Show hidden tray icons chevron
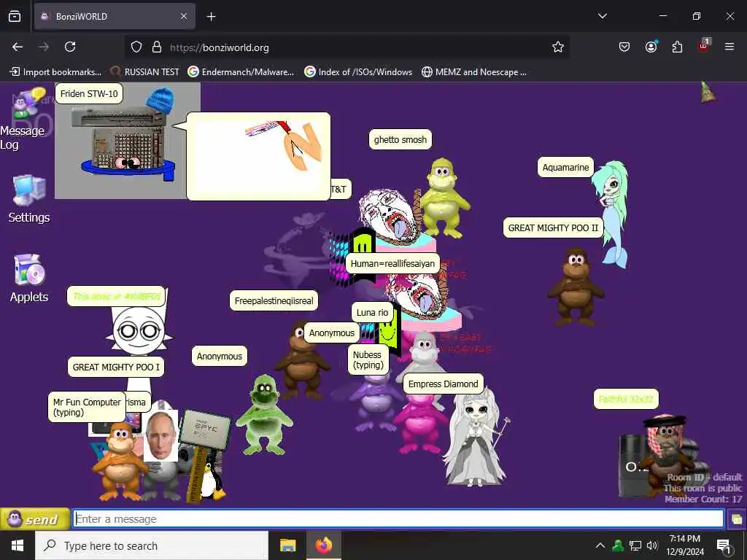 600,545
